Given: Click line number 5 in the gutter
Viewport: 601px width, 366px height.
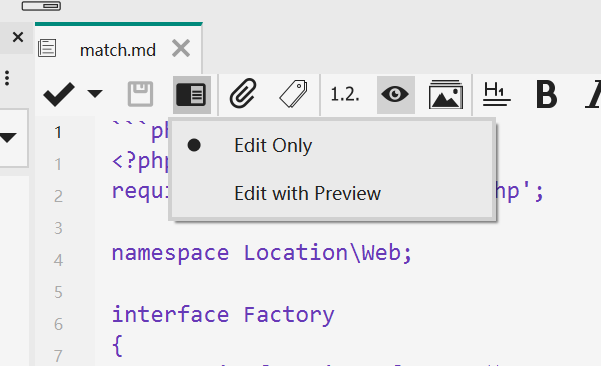Looking at the screenshot, I should coord(58,292).
